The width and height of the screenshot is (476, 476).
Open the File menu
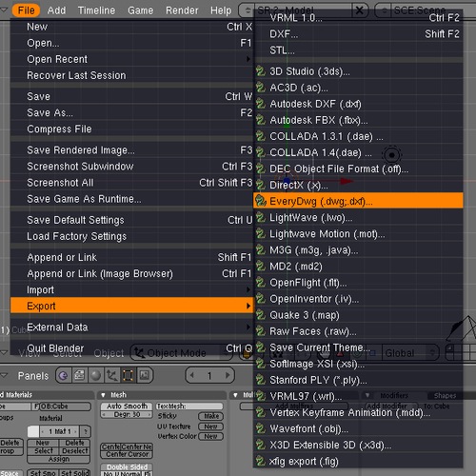point(26,10)
